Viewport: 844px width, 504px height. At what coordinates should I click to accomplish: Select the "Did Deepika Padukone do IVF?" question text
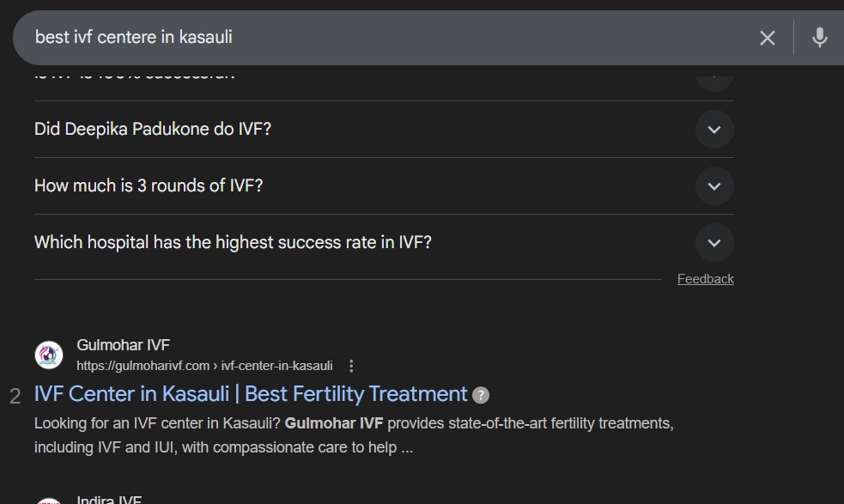pos(153,130)
